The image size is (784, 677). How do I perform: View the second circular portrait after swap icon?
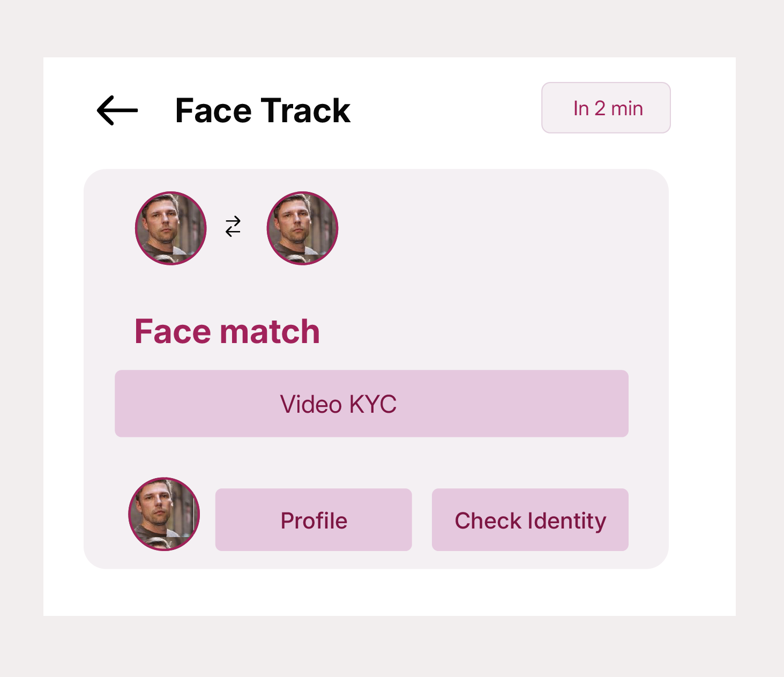302,228
